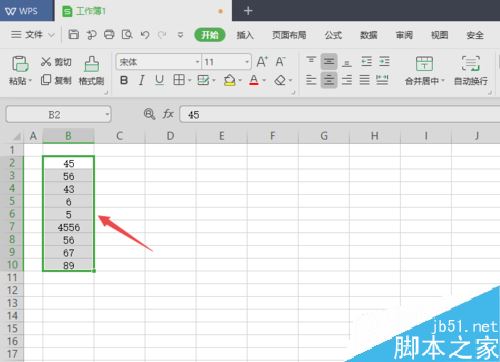500x362 pixels.
Task: Open the Formulas tab
Action: (x=333, y=35)
